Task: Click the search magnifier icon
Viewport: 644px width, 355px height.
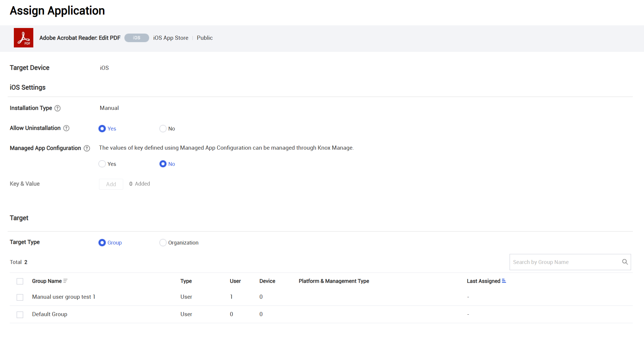Action: click(625, 262)
